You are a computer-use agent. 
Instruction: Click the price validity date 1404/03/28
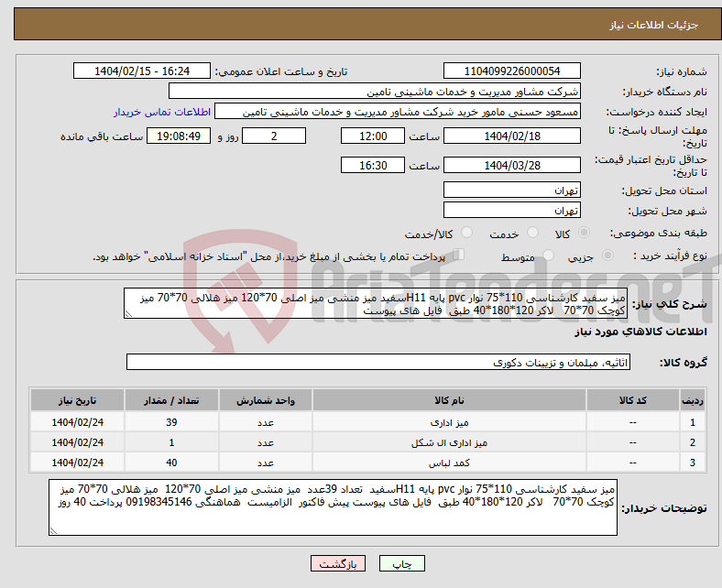click(x=512, y=165)
